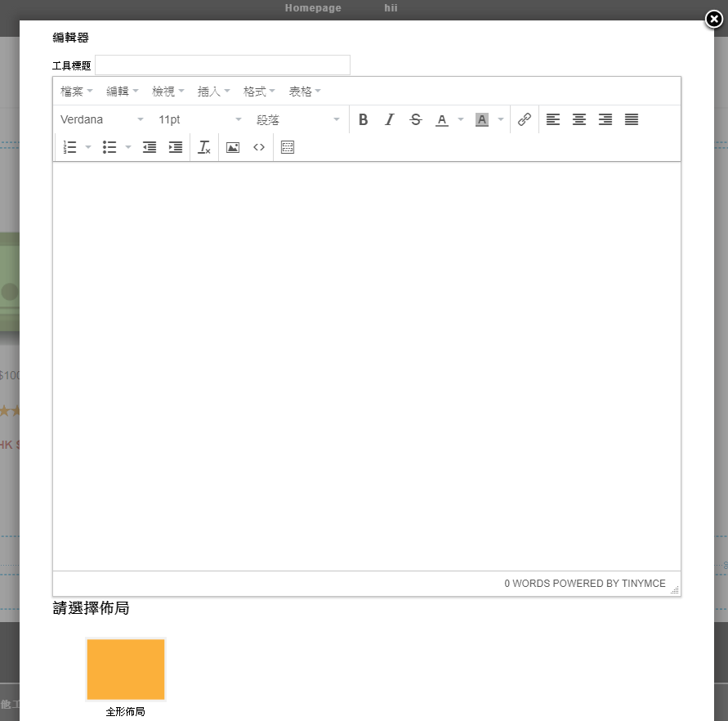Insert an image using image icon
This screenshot has width=728, height=721.
pyautogui.click(x=233, y=148)
